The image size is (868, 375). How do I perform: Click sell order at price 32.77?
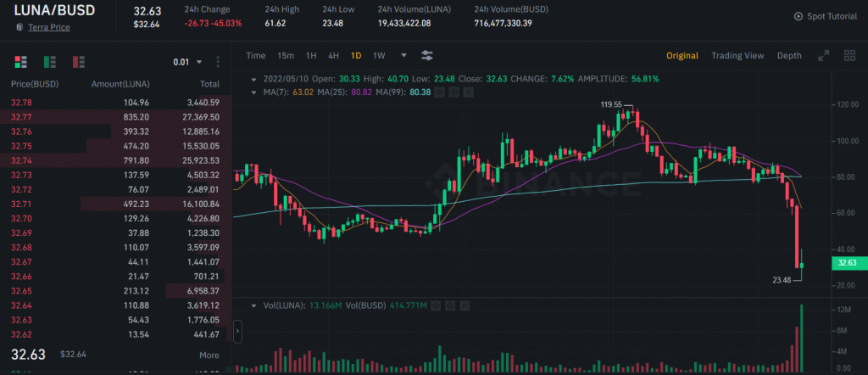[x=115, y=117]
